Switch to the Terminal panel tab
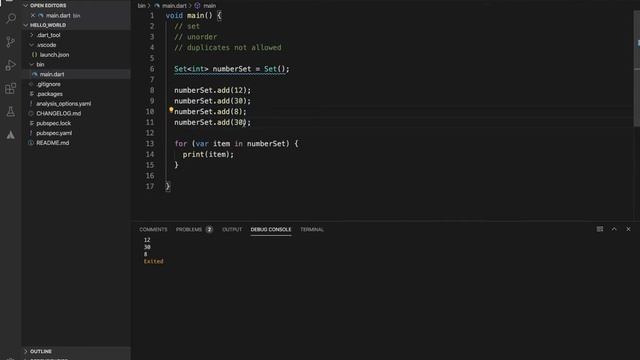Viewport: 640px width, 360px height. [x=312, y=229]
